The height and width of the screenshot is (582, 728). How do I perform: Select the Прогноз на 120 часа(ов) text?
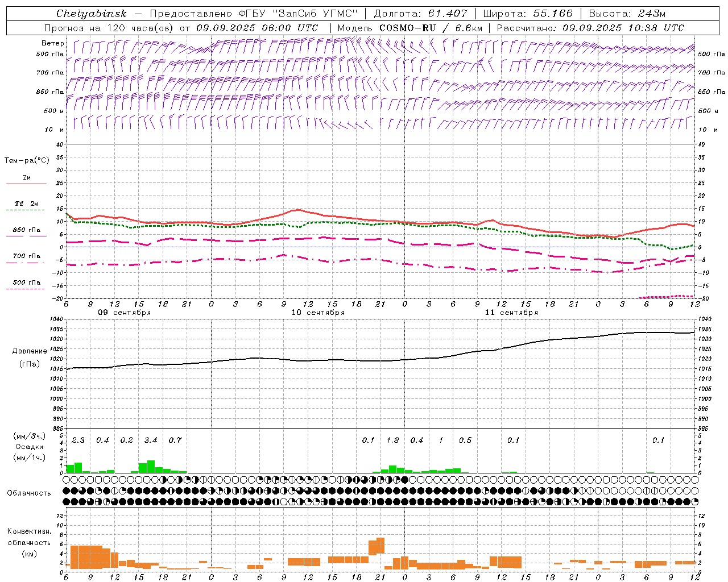click(109, 28)
